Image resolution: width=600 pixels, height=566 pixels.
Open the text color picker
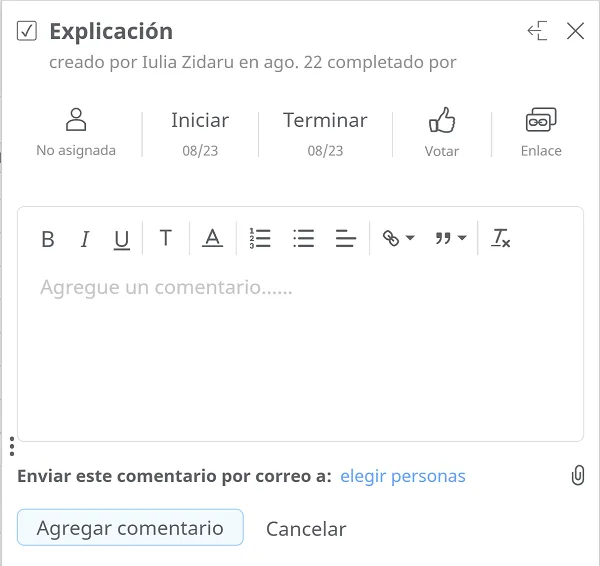pos(212,239)
